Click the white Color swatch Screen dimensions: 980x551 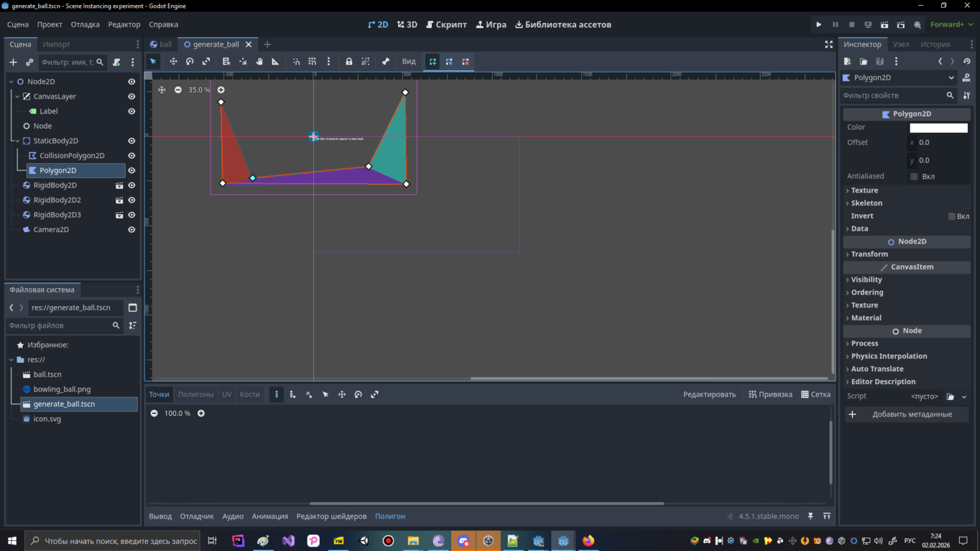point(939,128)
